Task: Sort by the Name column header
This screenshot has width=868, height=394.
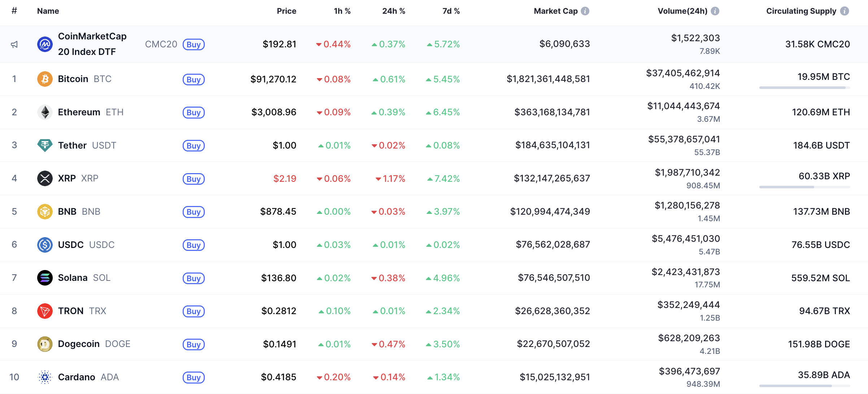Action: 48,11
